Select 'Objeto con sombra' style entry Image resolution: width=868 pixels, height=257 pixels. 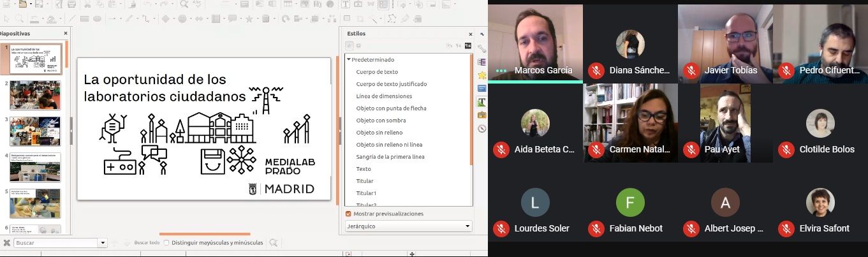point(381,121)
